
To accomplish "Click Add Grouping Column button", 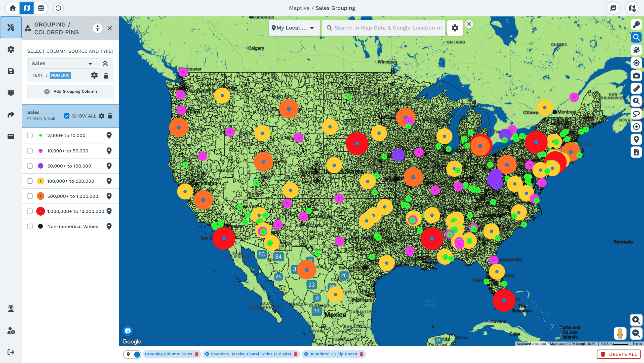I will [x=70, y=91].
